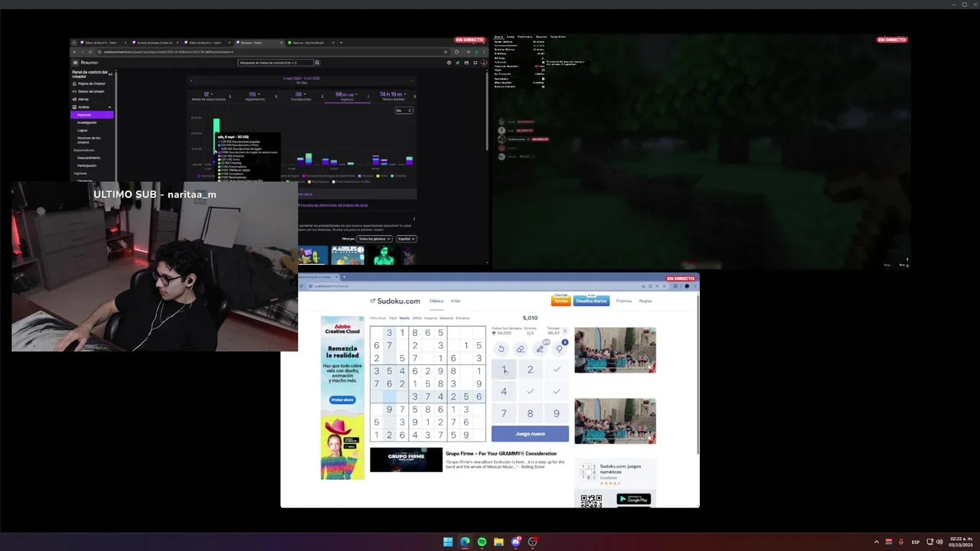Click number 9 on Sudoku number pad
Viewport: 980px width, 551px height.
[x=557, y=413]
